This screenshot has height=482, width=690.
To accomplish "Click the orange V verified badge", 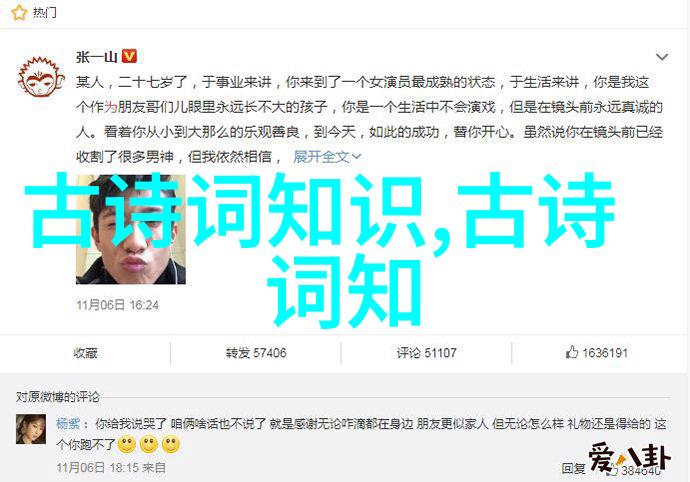I will (129, 56).
